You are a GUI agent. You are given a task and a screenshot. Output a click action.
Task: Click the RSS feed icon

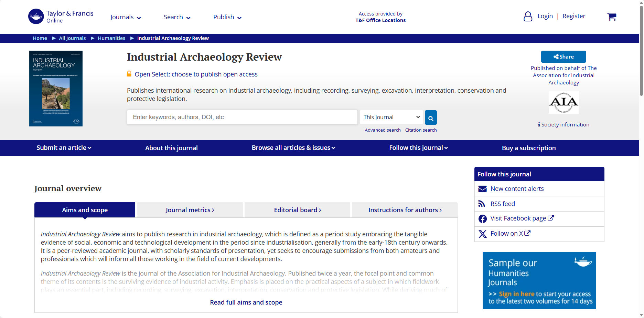pyautogui.click(x=482, y=204)
